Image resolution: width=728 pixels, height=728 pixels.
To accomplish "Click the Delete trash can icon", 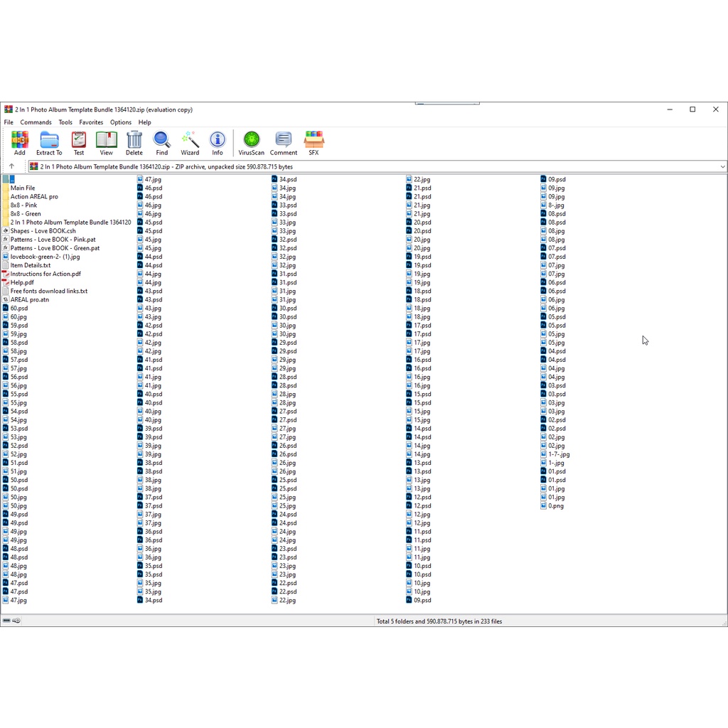I will coord(134,142).
